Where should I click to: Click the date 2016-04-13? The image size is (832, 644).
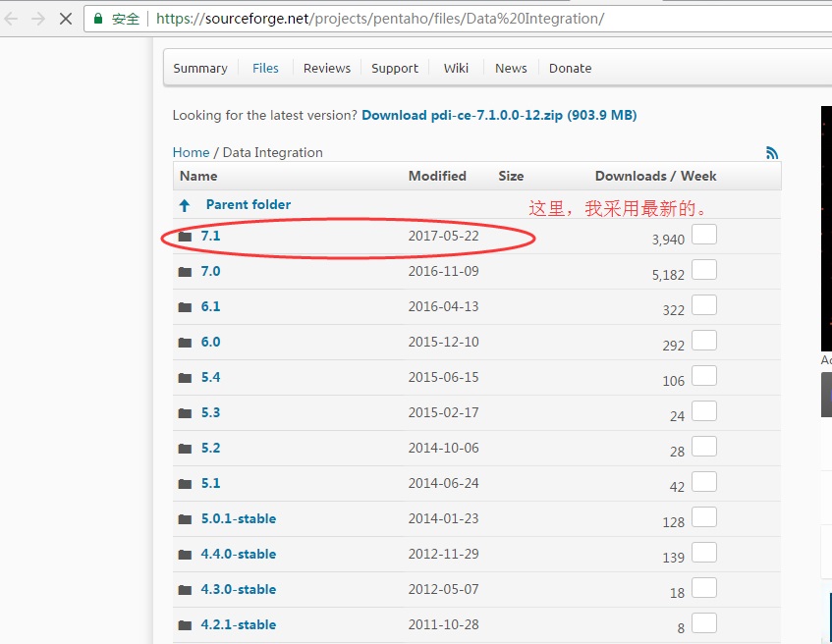coord(444,306)
